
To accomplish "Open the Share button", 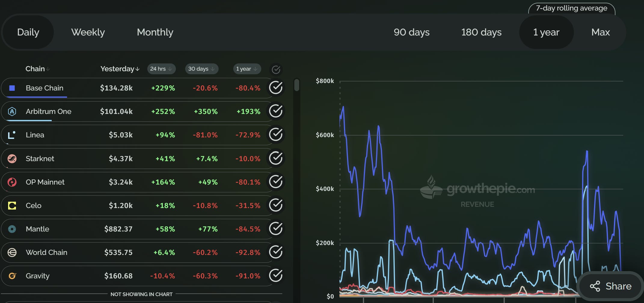I will (x=610, y=286).
